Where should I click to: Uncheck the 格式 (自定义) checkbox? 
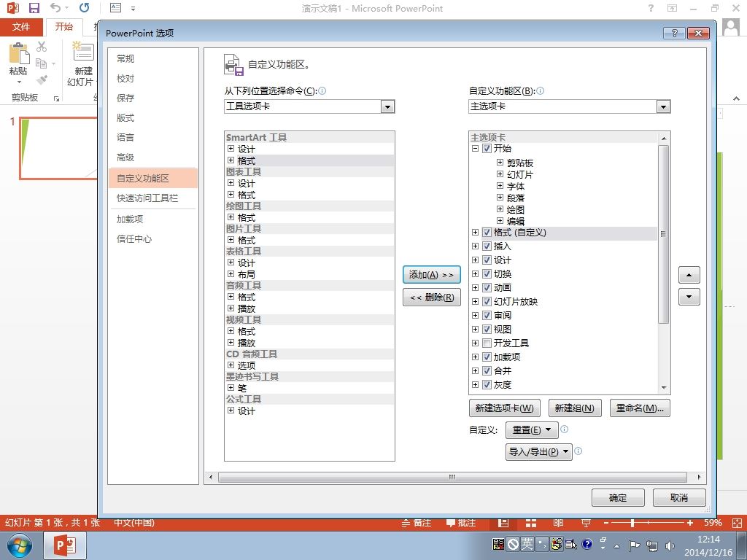point(487,233)
